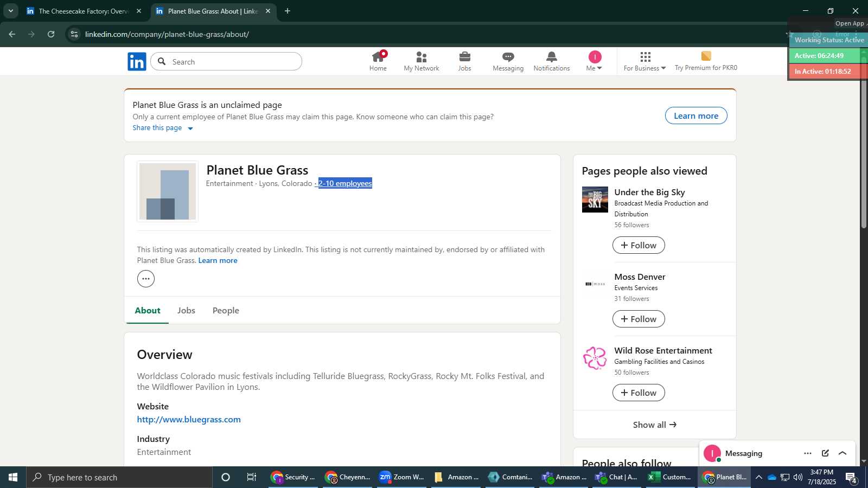Open Try Premium for PKR0 link

point(706,61)
